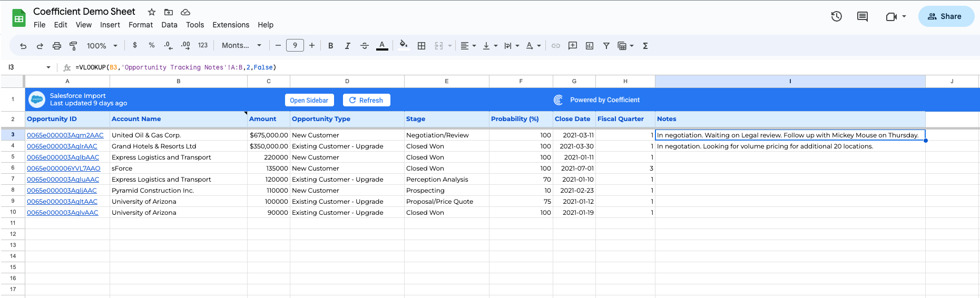Click the Share button
The height and width of the screenshot is (298, 980).
[946, 16]
